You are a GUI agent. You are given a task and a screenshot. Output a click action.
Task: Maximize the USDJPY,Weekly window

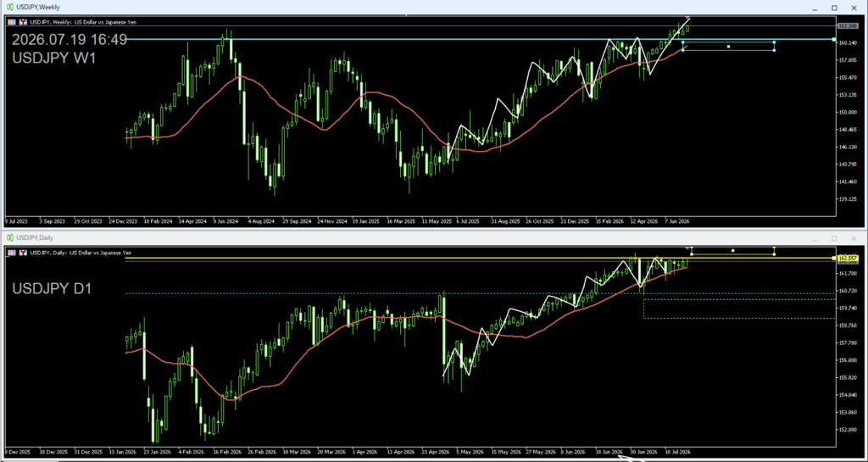tap(834, 8)
